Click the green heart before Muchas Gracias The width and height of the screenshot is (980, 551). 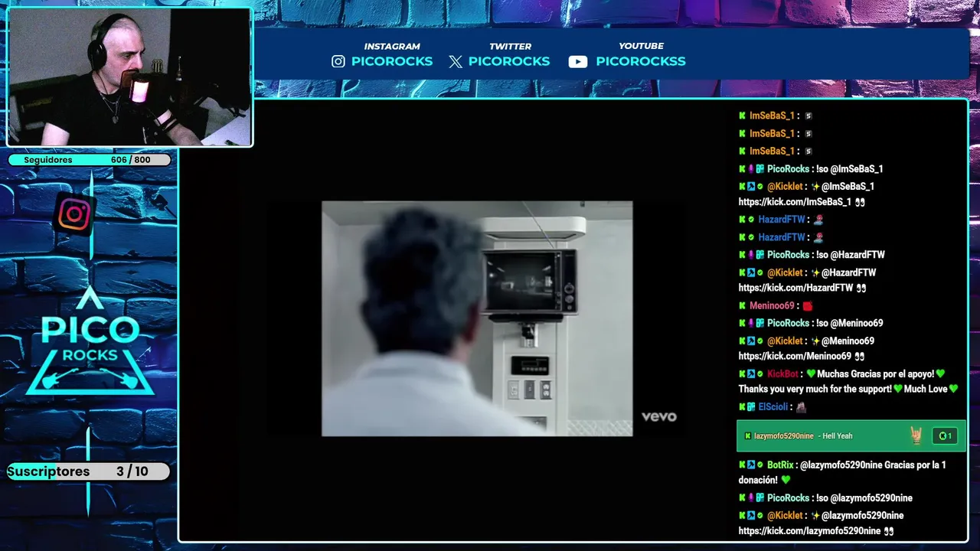click(x=811, y=374)
